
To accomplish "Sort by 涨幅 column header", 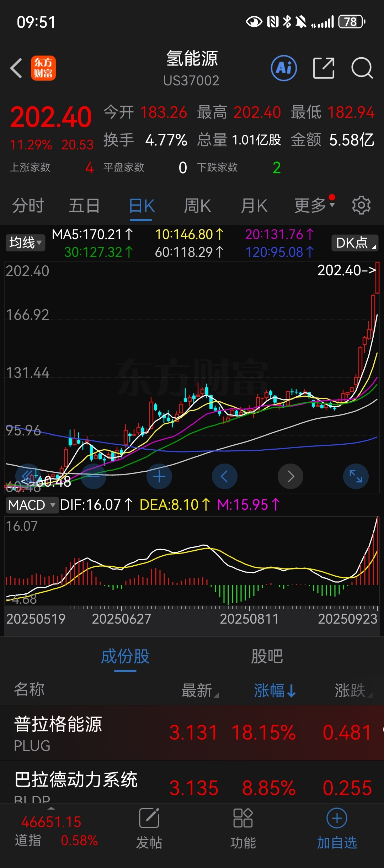I will pyautogui.click(x=274, y=690).
